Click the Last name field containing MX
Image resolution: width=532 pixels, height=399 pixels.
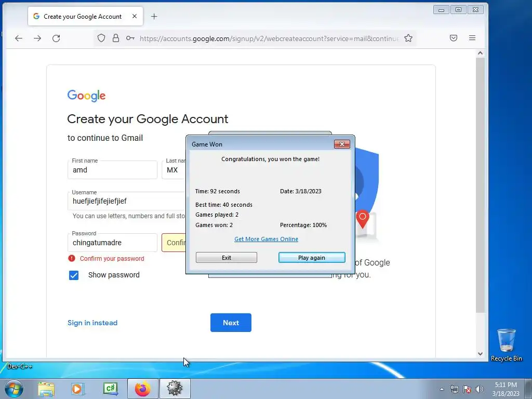tap(174, 170)
